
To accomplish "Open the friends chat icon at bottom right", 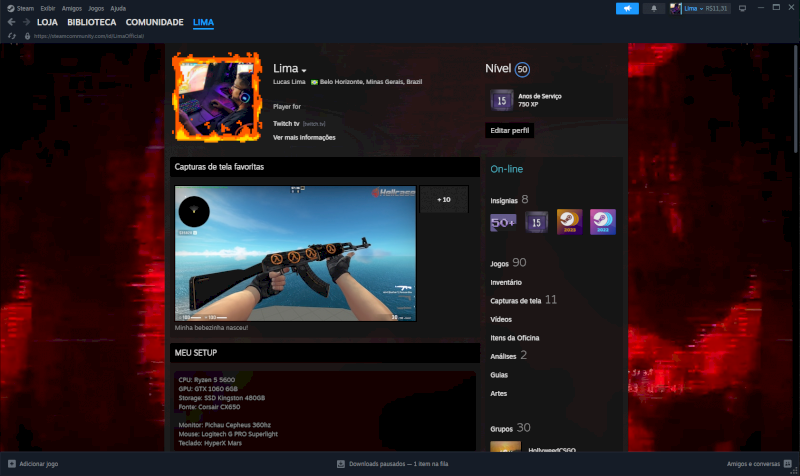I will [x=788, y=464].
